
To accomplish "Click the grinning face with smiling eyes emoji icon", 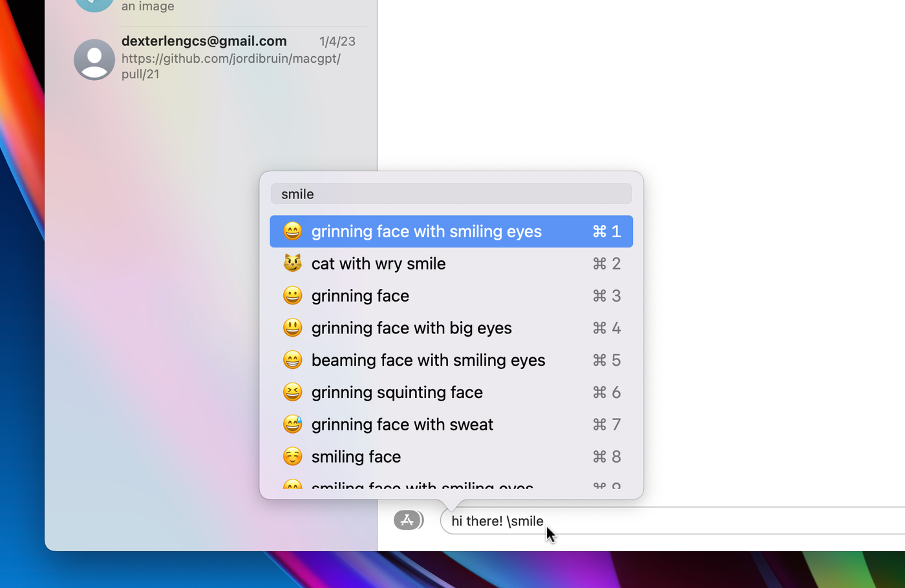I will (292, 231).
